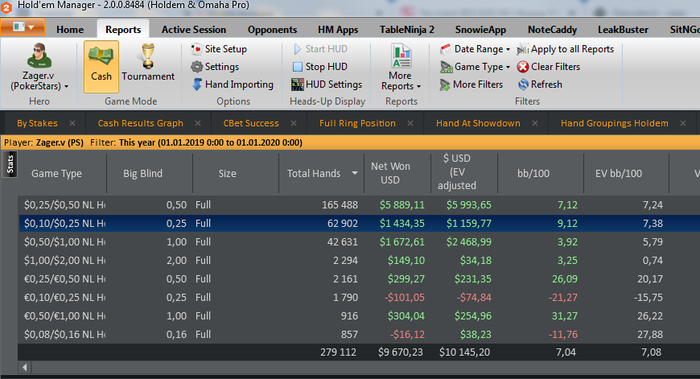Open More Filters
Screen dimensions: 700x379
click(471, 84)
